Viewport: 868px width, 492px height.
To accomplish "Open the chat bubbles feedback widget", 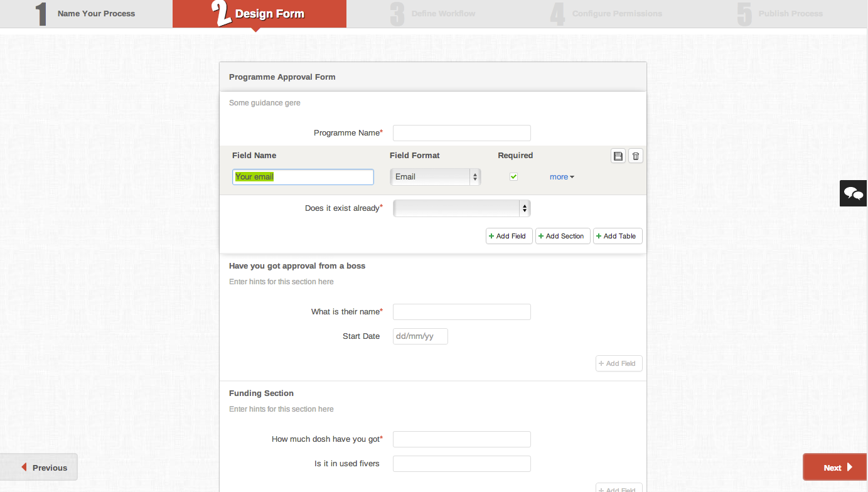I will click(854, 193).
